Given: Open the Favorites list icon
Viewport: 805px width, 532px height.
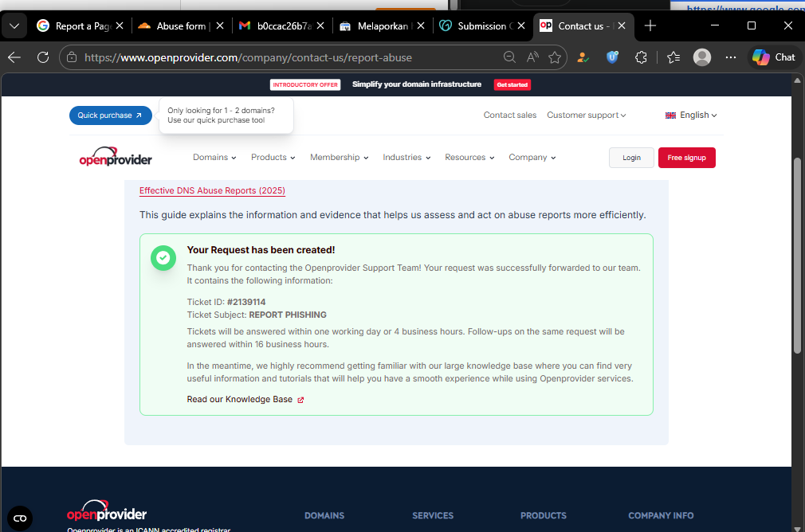Looking at the screenshot, I should pos(673,57).
